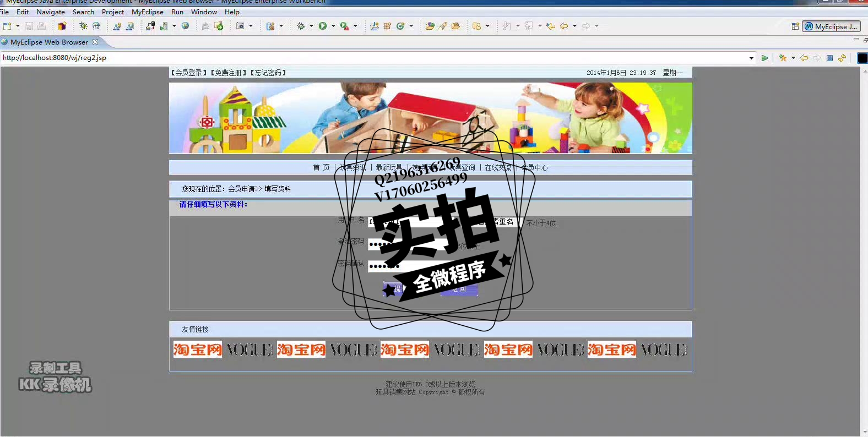Click the browser back arrow icon
Screen dimensions: 868x437
click(804, 58)
